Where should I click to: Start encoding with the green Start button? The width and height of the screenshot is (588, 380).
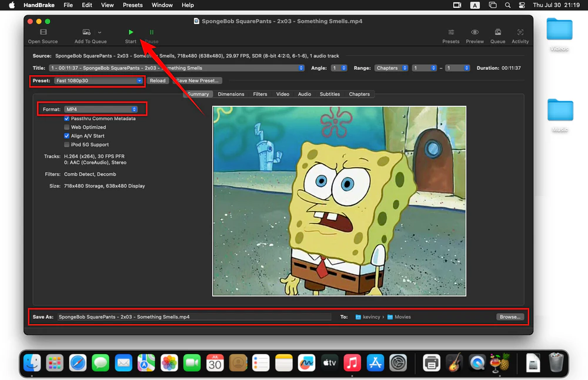click(131, 32)
